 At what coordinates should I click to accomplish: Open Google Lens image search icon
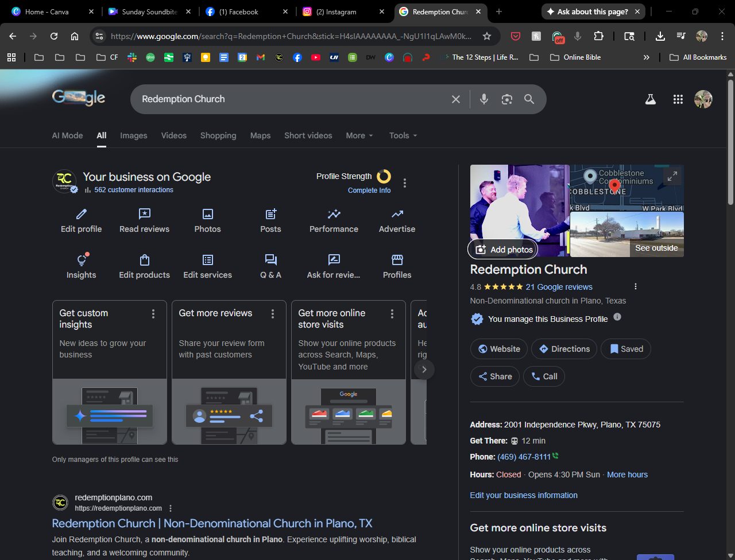click(x=506, y=99)
